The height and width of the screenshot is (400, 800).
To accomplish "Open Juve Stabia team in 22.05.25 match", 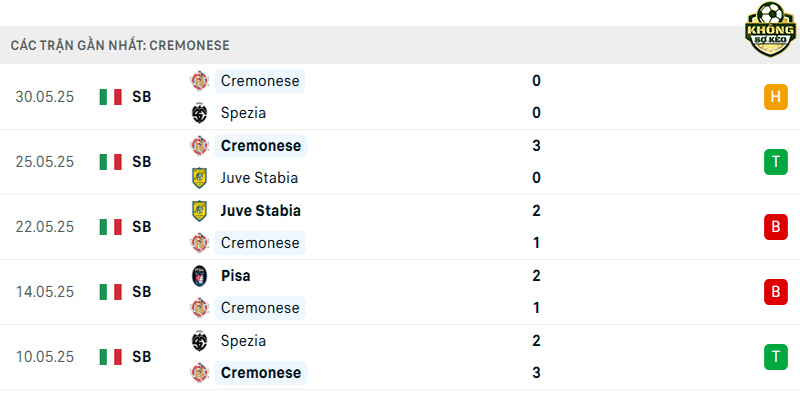I will (260, 211).
